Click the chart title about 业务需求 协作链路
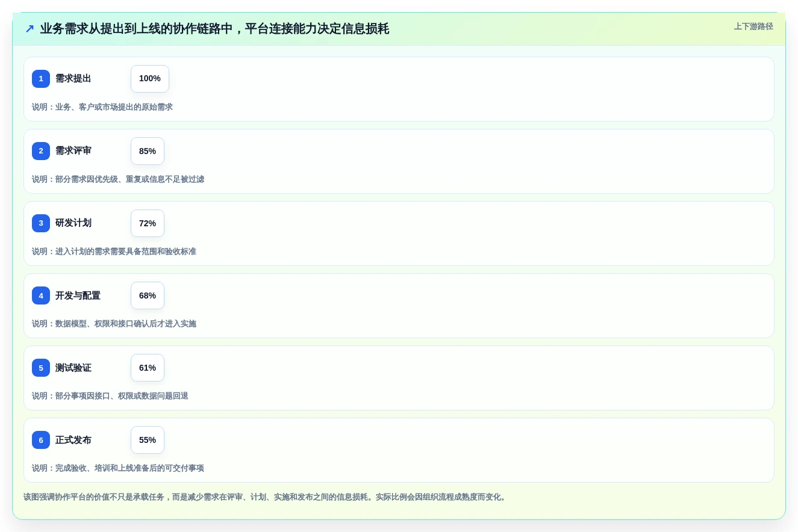Screen dimensions: 798x532 (214, 29)
